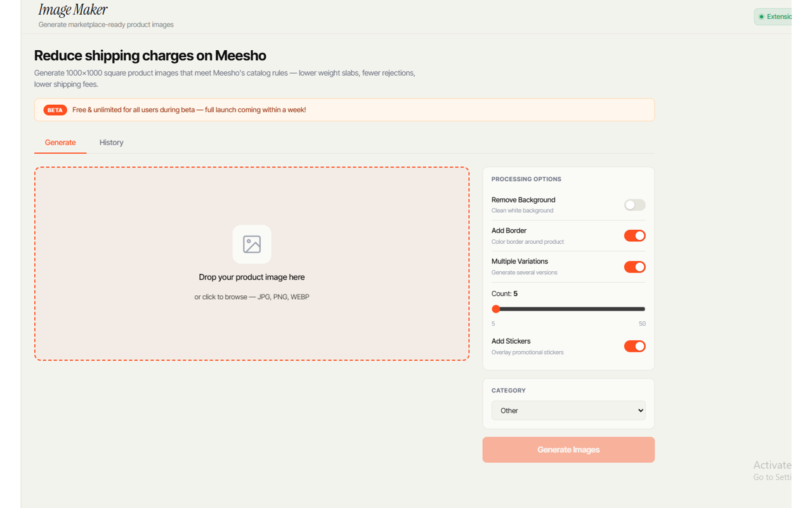Viewport: 812px width, 508px height.
Task: Click the product image drop zone
Action: [x=252, y=264]
